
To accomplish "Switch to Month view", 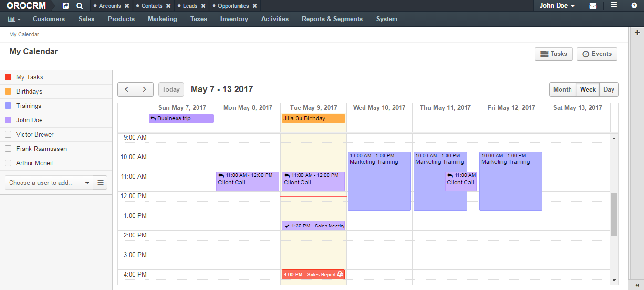I will (562, 89).
